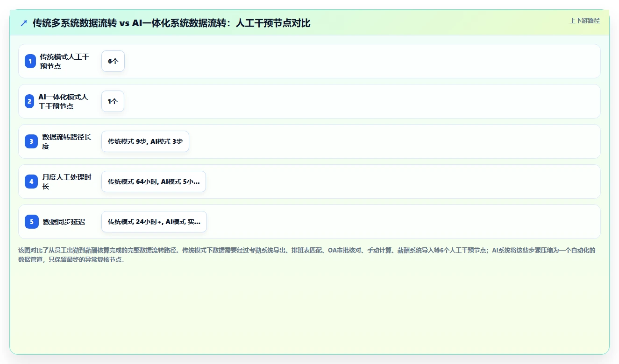This screenshot has height=364, width=619.
Task: Click the arrow icon beside the title
Action: tap(24, 23)
